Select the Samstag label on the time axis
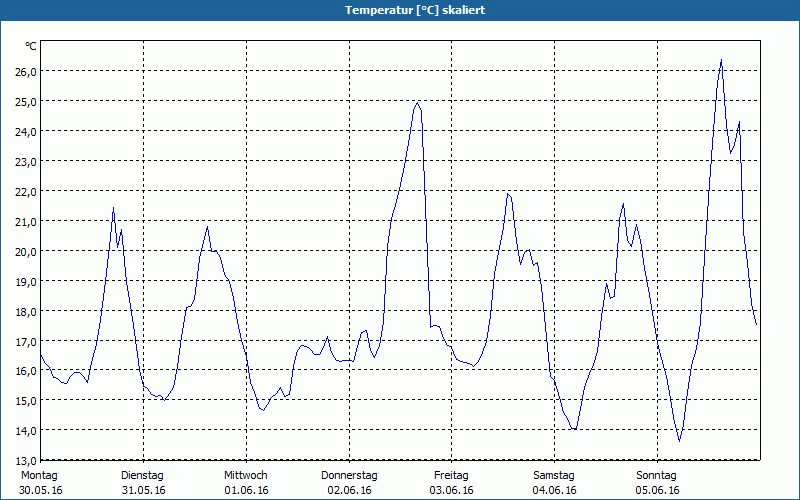 tap(554, 475)
